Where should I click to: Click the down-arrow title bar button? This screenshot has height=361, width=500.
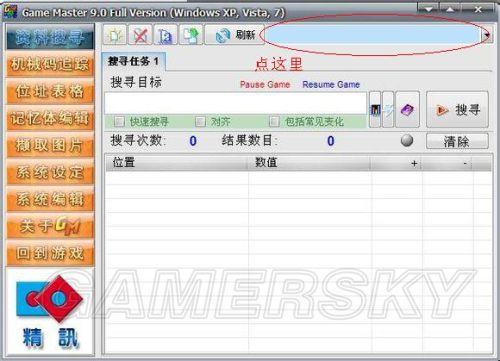coord(428,9)
